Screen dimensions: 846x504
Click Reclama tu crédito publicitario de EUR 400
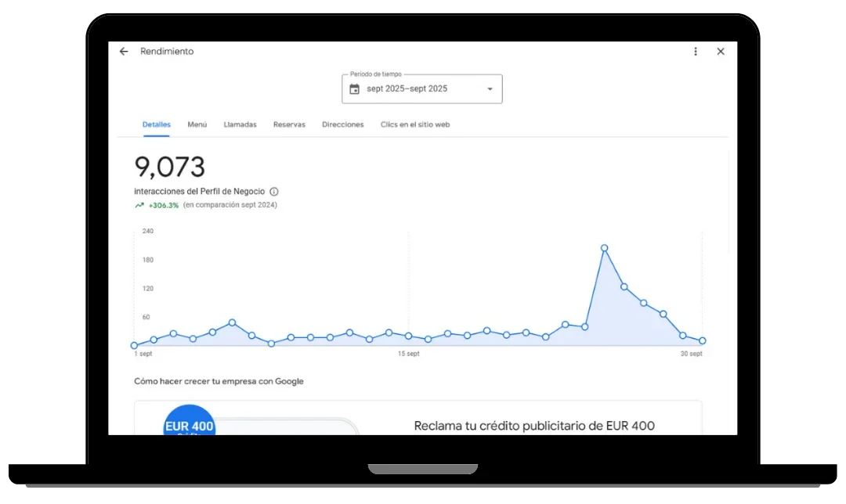[534, 425]
